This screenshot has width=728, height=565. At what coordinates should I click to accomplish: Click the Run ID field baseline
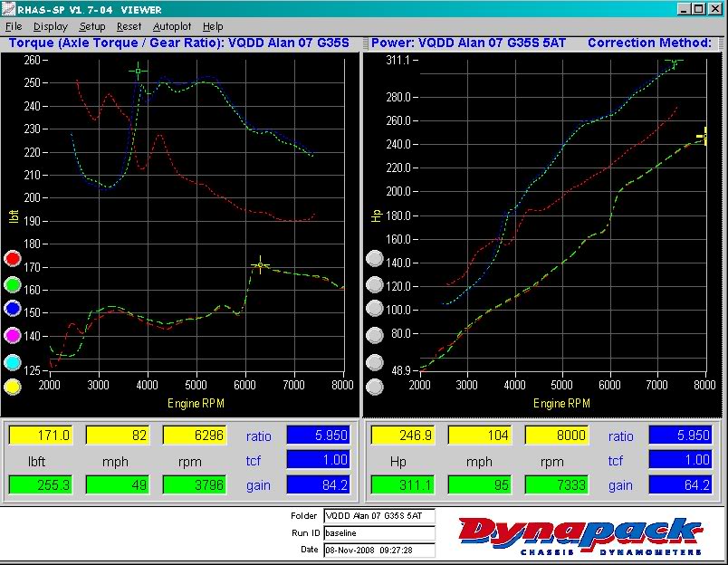[x=379, y=533]
